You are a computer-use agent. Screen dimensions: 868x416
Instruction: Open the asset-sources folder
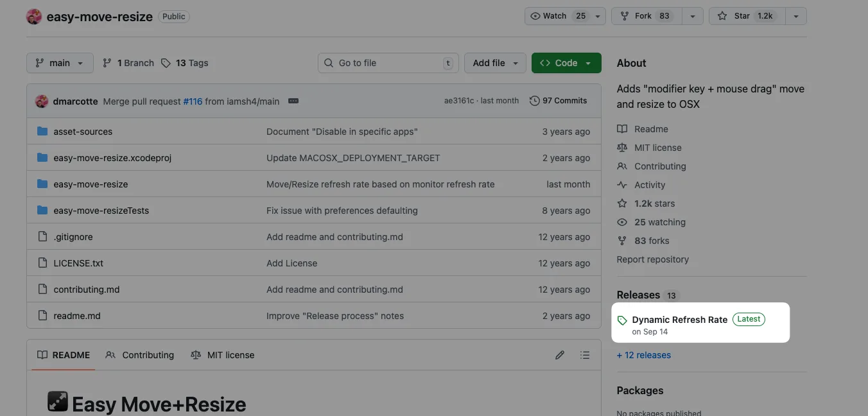[83, 132]
